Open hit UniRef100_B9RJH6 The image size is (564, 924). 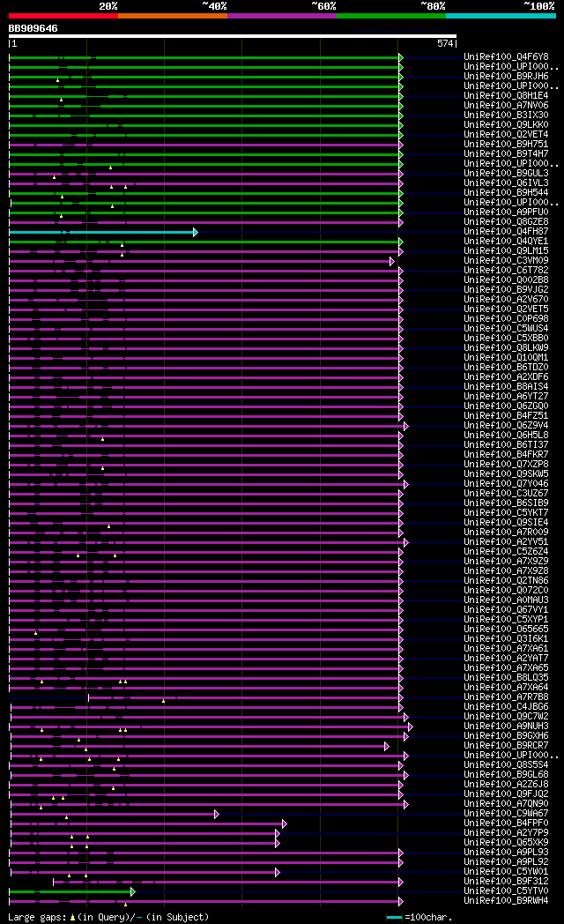click(506, 77)
